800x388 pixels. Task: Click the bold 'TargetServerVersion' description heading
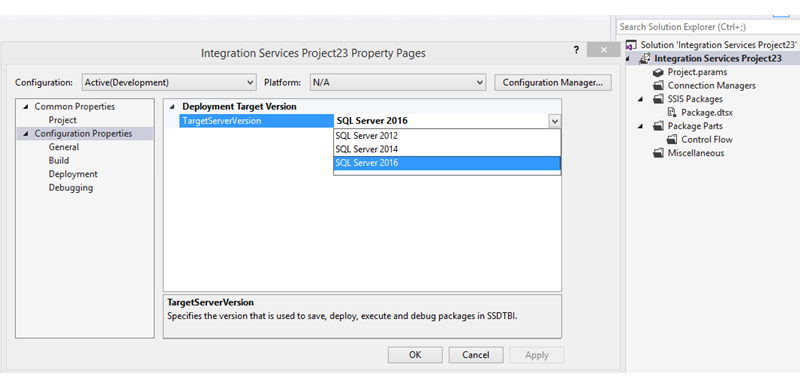pyautogui.click(x=211, y=303)
